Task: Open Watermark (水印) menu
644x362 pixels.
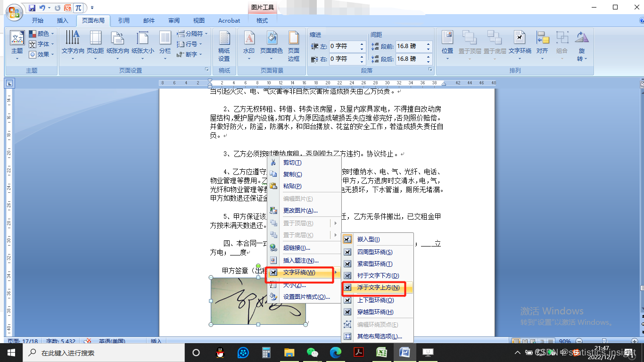Action: (249, 45)
